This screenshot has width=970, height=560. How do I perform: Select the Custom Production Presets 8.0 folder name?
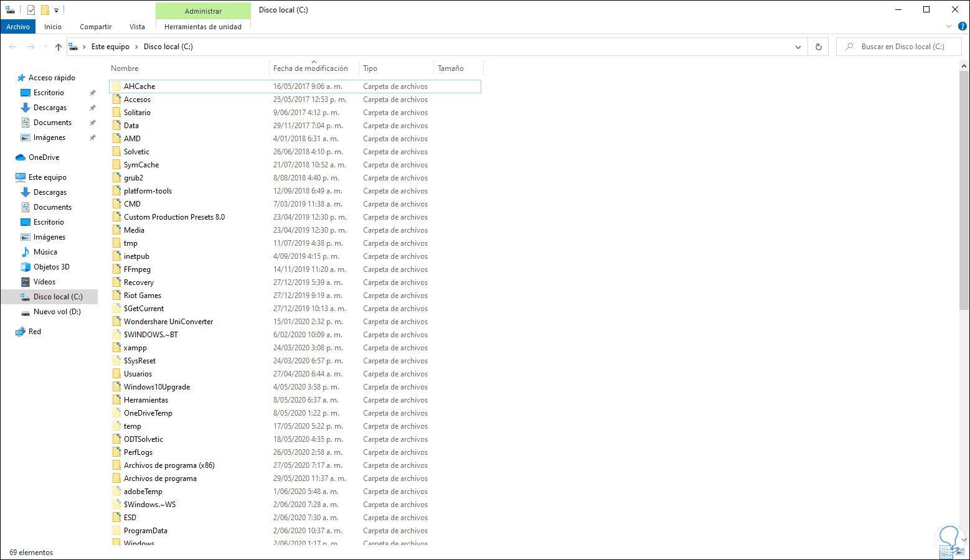(x=174, y=217)
